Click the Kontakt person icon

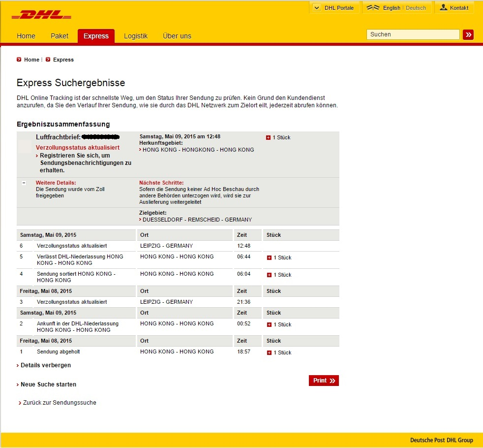(x=443, y=8)
